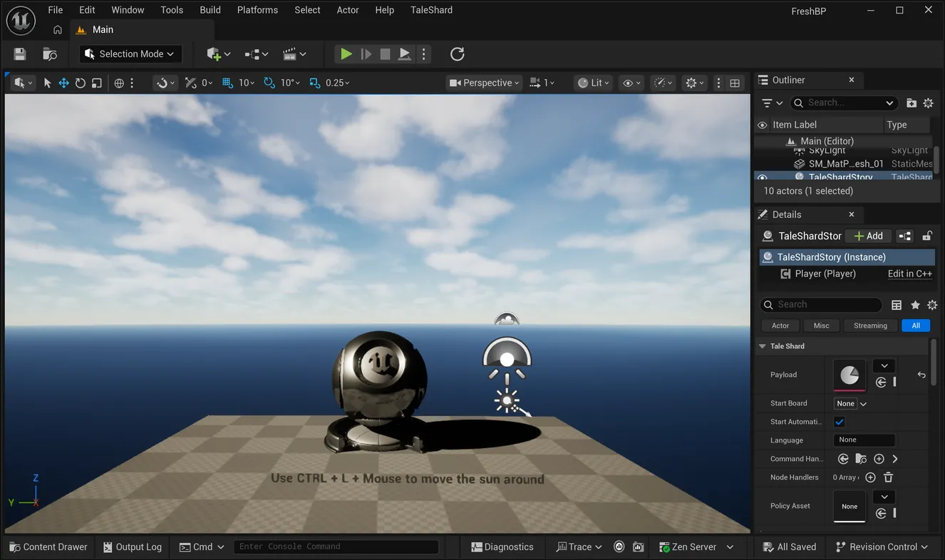Viewport: 945px width, 560px height.
Task: Toggle the lock icon in Details header
Action: [x=926, y=236]
